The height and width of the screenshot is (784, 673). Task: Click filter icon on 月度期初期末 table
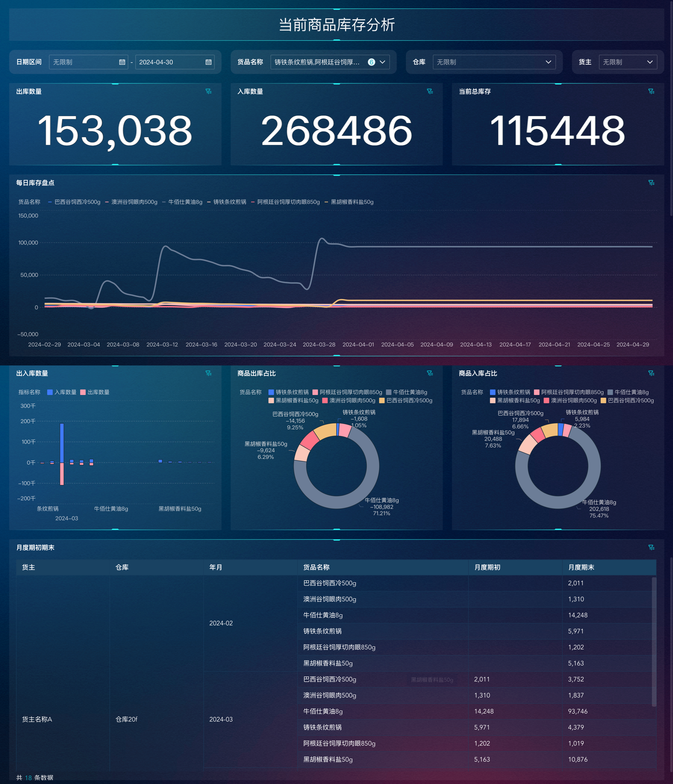pos(651,548)
